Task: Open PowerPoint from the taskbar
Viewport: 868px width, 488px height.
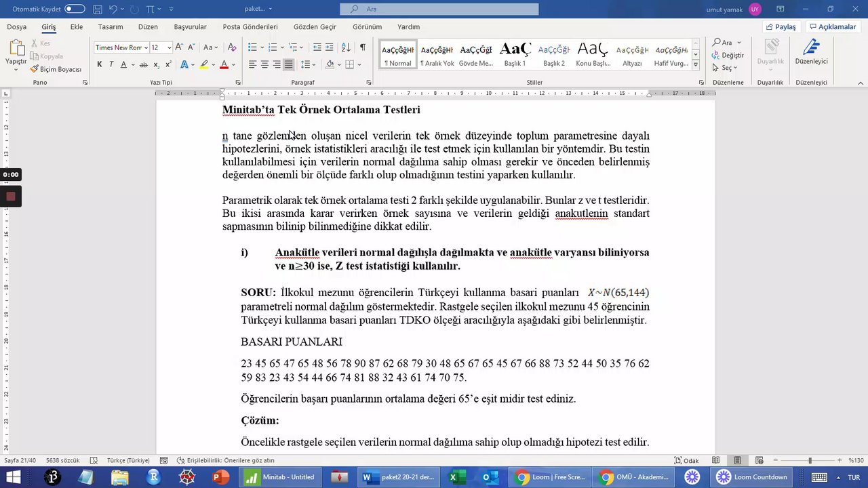Action: pos(221,477)
